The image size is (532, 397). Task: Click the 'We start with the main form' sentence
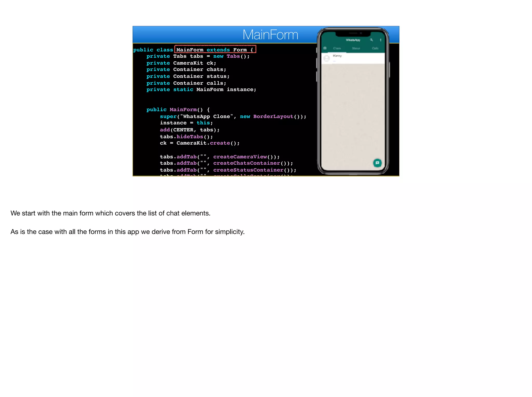click(110, 213)
